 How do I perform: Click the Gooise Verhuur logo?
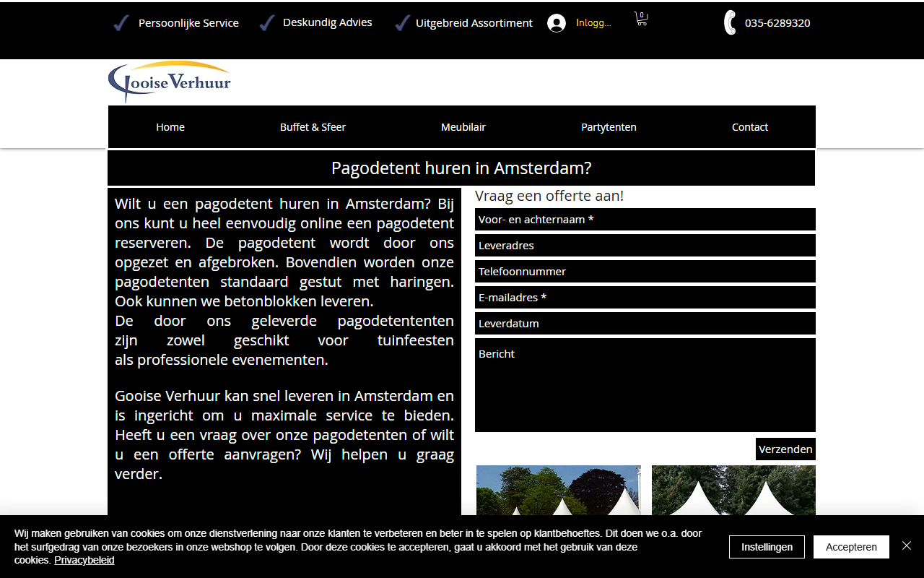[170, 82]
